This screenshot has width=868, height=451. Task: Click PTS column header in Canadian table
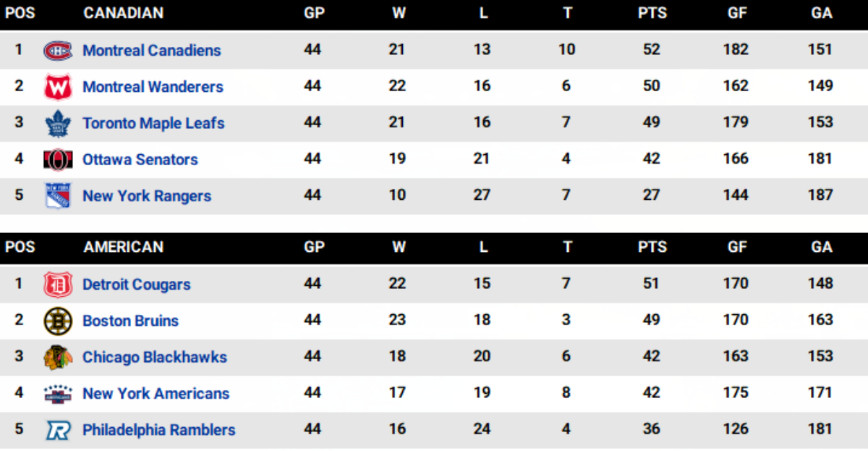[x=652, y=13]
